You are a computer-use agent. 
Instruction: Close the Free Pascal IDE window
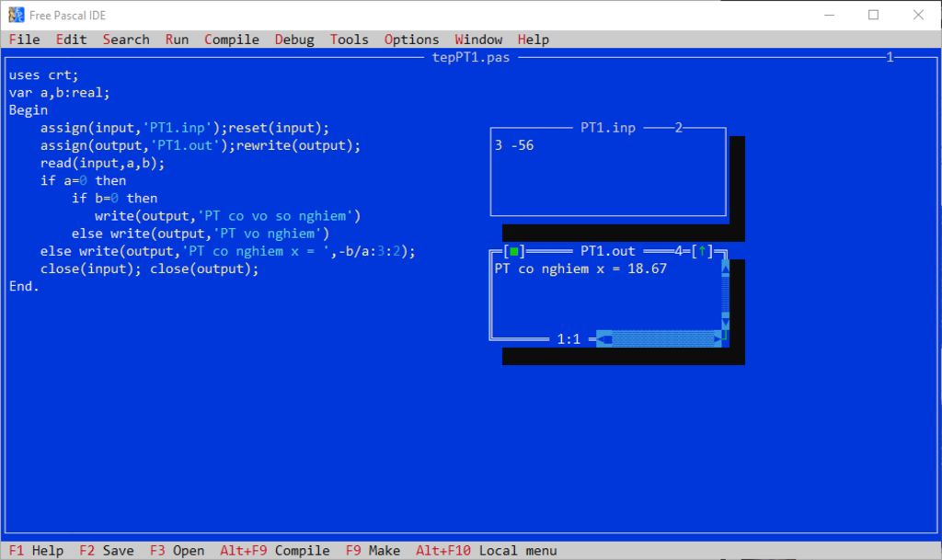[x=918, y=15]
